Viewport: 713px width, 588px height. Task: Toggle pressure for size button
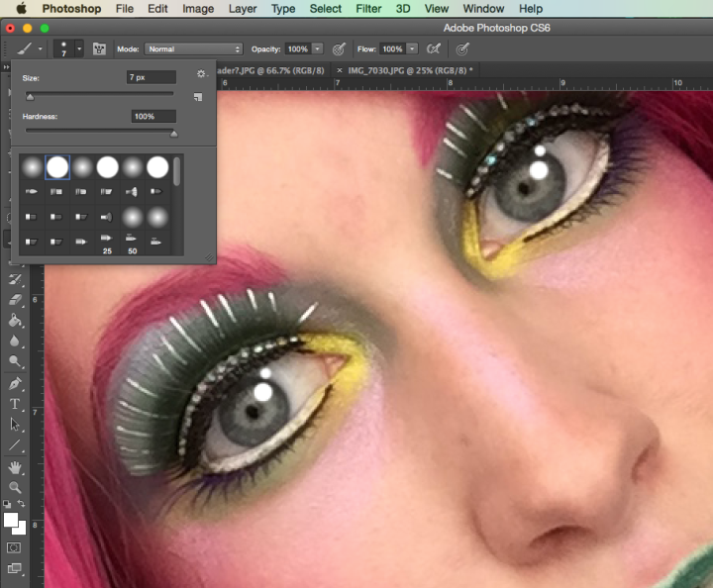click(x=462, y=49)
